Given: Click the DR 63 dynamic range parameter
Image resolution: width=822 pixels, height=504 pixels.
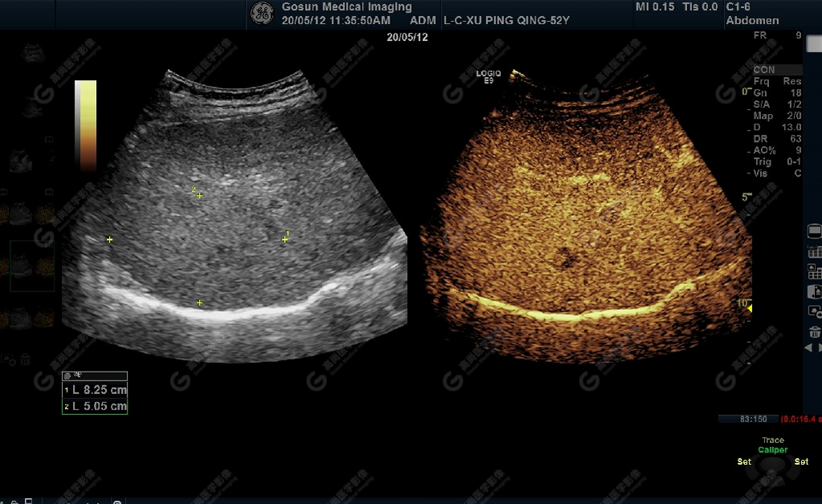Looking at the screenshot, I should (776, 140).
